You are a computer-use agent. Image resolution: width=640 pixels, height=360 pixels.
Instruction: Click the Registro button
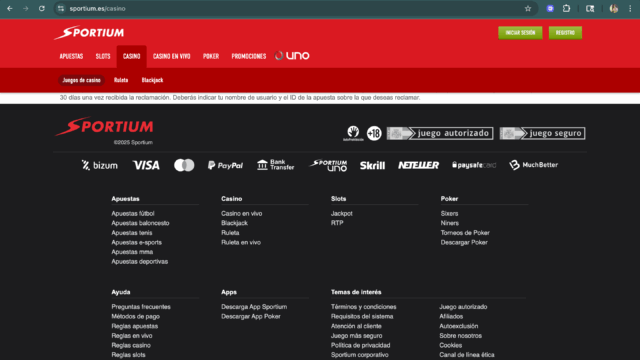565,33
